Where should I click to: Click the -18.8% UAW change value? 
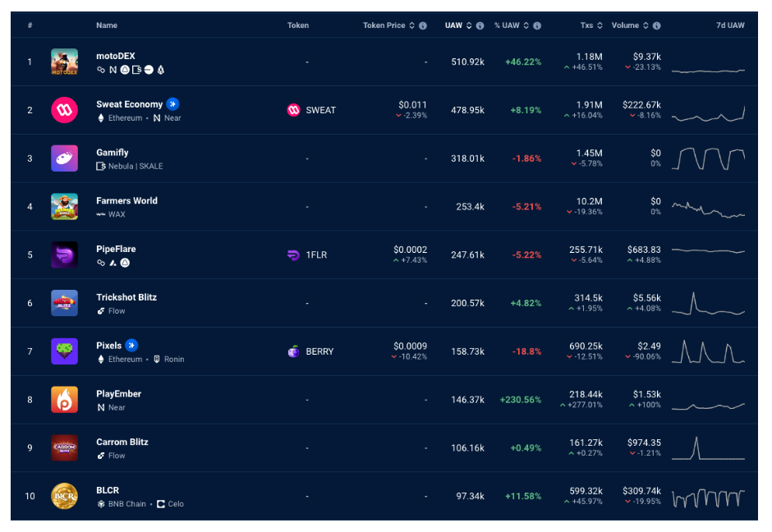coord(526,351)
